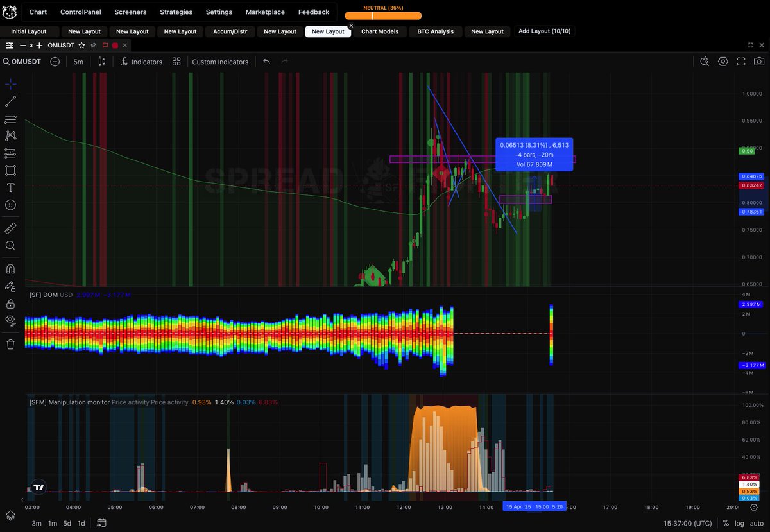Open Custom Indicators menu
Viewport: 770px width, 532px height.
tap(220, 62)
